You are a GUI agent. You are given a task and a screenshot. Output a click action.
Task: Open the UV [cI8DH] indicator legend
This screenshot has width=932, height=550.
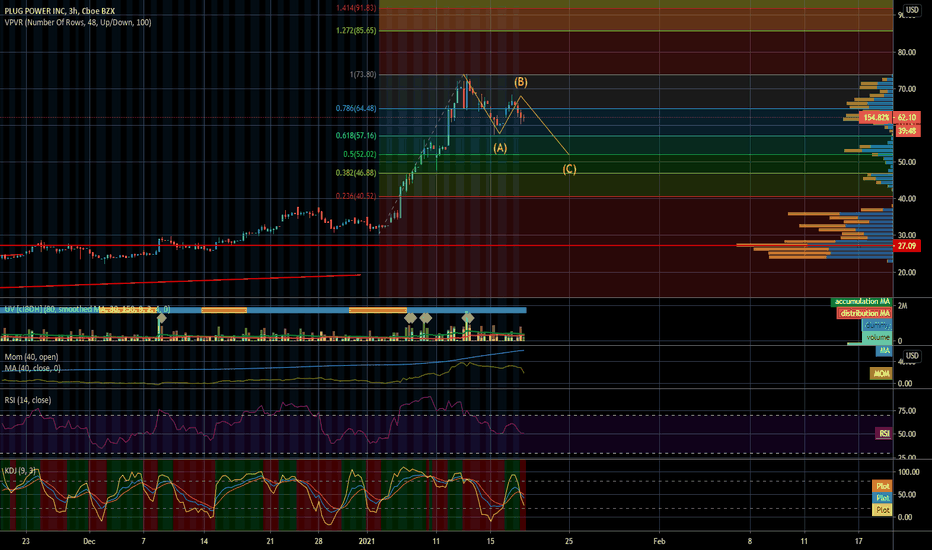point(87,309)
